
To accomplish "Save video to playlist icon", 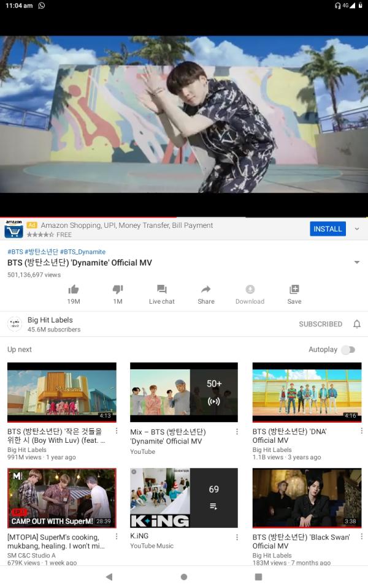I will tap(294, 289).
